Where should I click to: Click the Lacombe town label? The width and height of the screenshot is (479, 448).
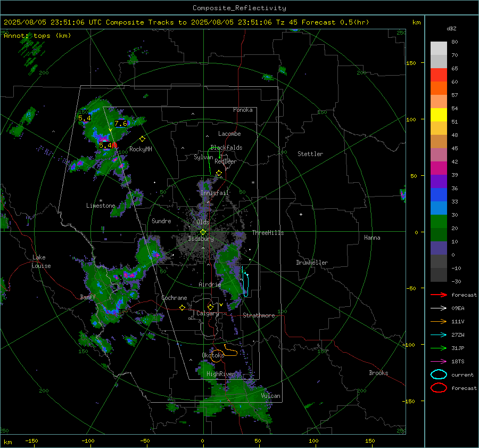point(229,134)
